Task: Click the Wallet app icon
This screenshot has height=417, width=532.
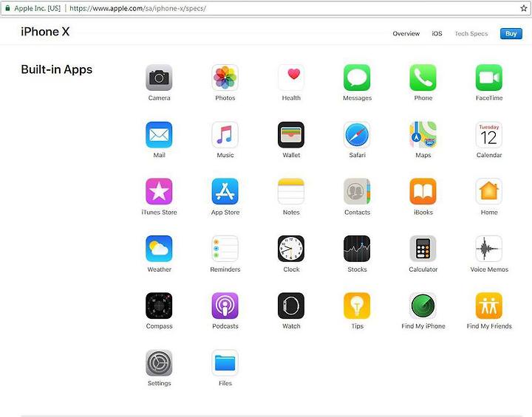Action: (291, 134)
